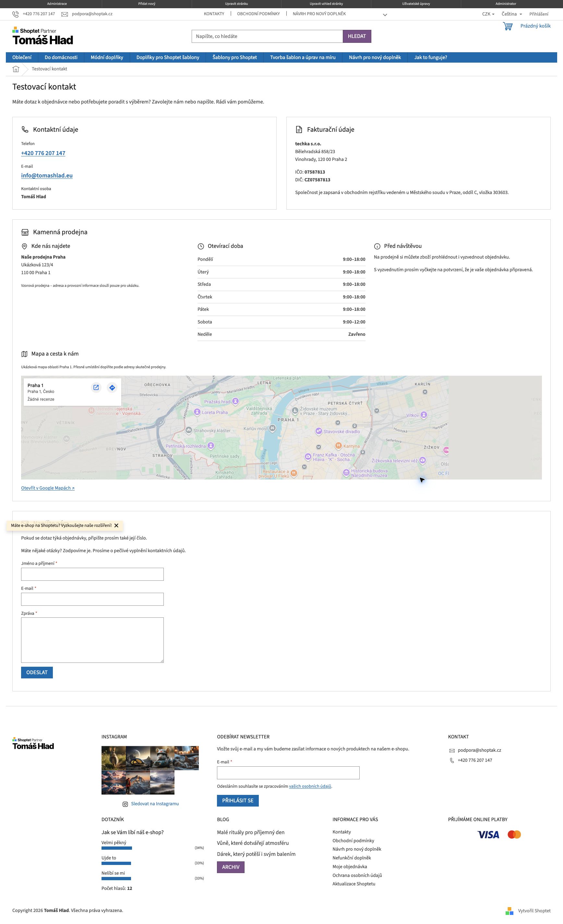The image size is (563, 924).
Task: Click the footer Tomáš Hlad logo
Action: coord(33,743)
